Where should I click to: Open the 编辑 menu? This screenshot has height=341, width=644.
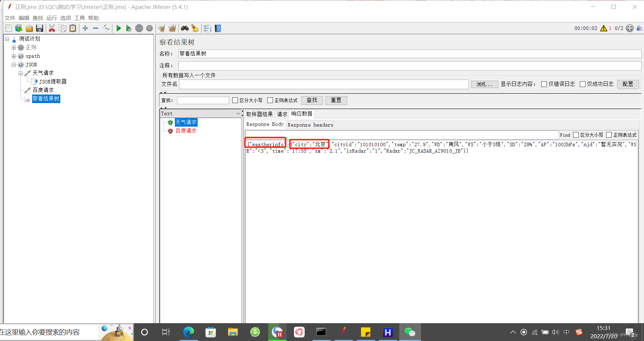[x=24, y=18]
